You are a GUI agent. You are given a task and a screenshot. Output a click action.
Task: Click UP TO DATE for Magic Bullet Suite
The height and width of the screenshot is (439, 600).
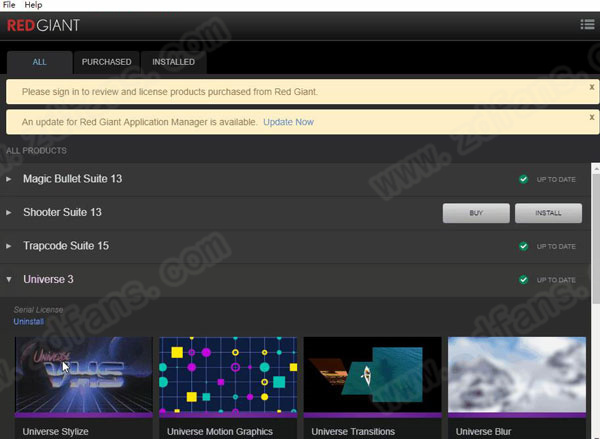click(x=556, y=180)
